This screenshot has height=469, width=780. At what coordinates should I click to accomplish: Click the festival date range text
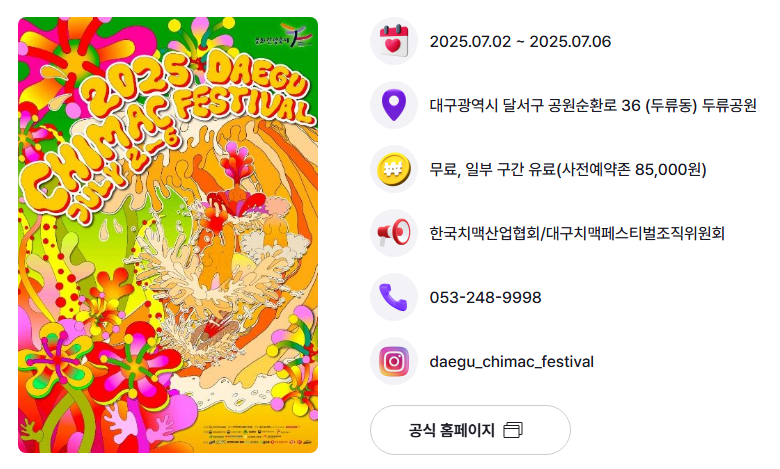520,41
